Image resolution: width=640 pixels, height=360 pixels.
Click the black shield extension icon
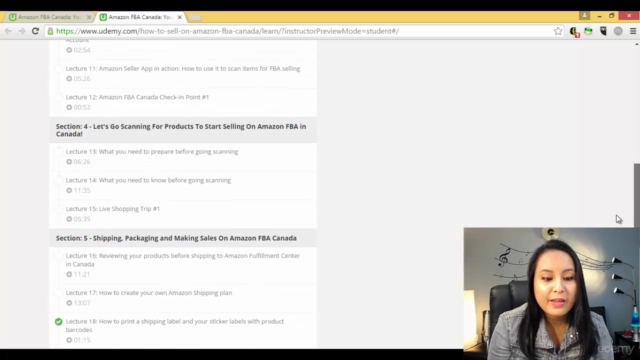603,31
